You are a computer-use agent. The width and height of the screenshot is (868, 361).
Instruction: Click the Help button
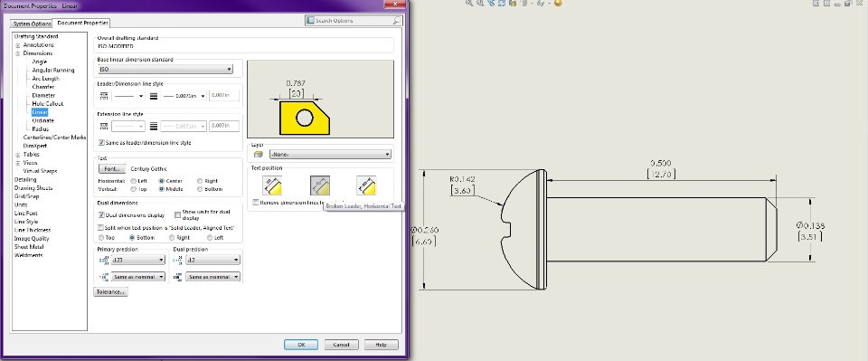click(x=381, y=345)
